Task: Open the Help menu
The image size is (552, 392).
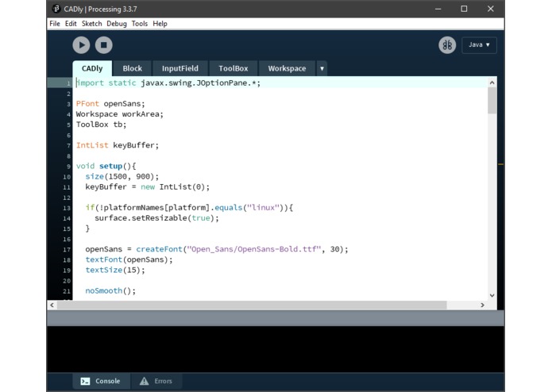Action: [x=160, y=24]
